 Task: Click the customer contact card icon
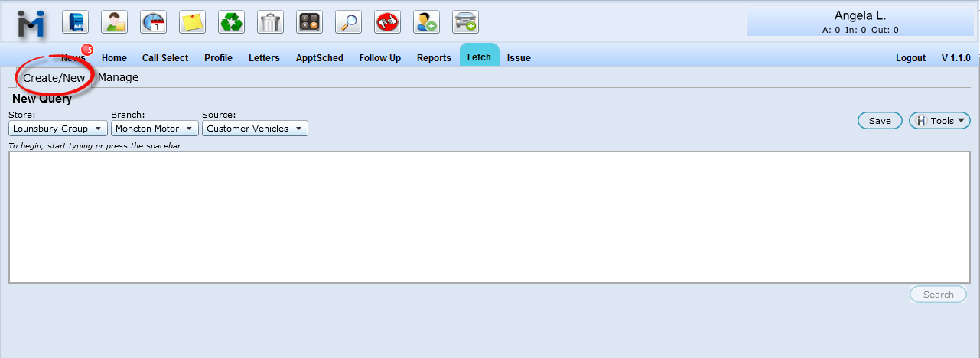pyautogui.click(x=114, y=22)
